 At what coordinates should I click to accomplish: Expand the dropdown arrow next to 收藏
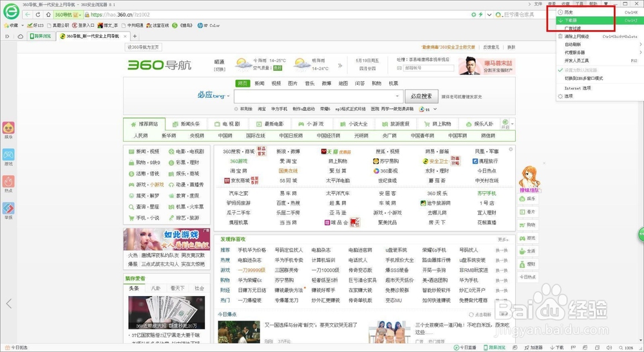click(x=22, y=26)
